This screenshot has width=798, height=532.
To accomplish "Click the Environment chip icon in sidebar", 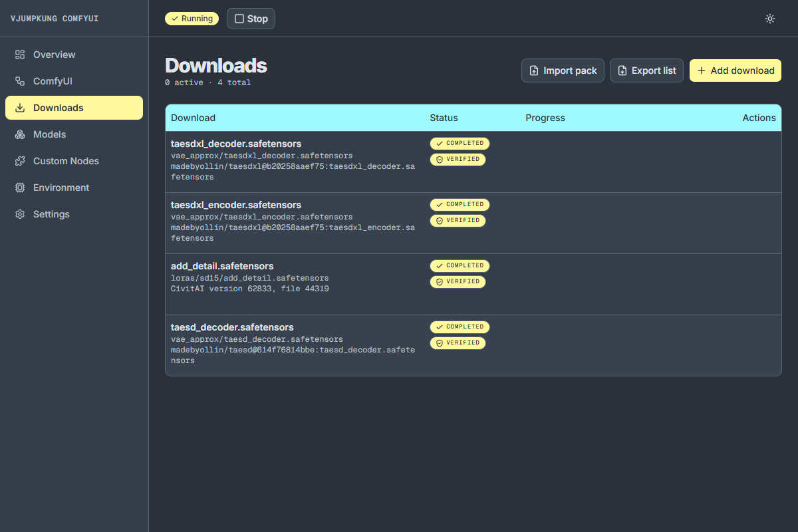I will coord(20,188).
